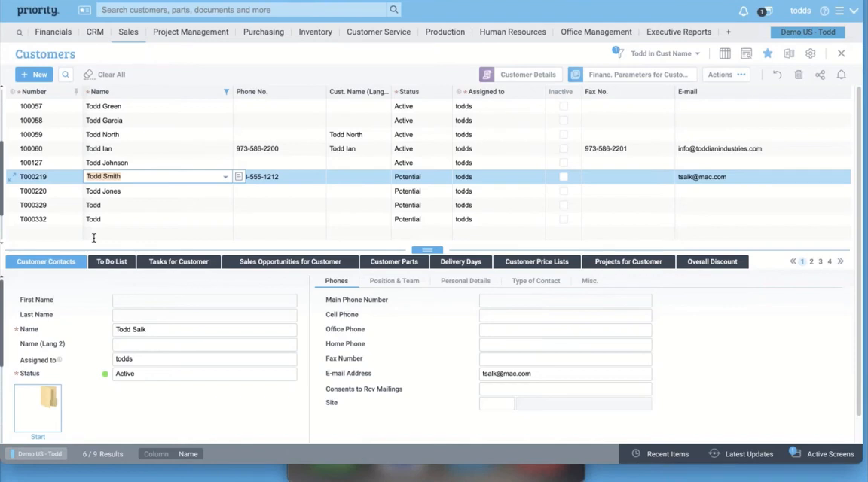Click the card icon left of search bar
This screenshot has height=482, width=868.
point(84,10)
